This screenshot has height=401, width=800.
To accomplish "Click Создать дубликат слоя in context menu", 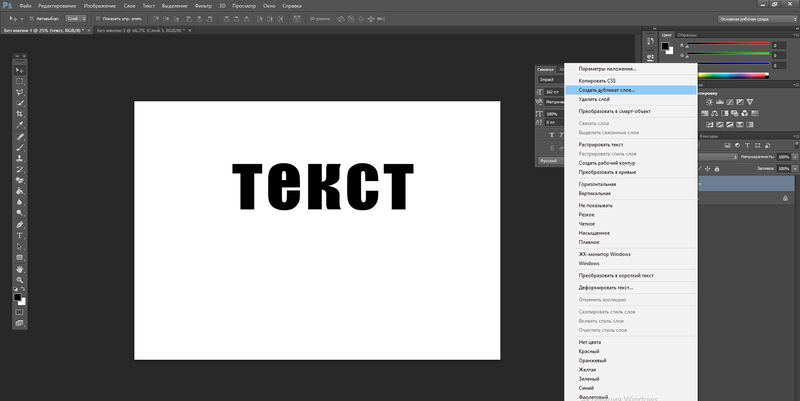I will pos(607,89).
